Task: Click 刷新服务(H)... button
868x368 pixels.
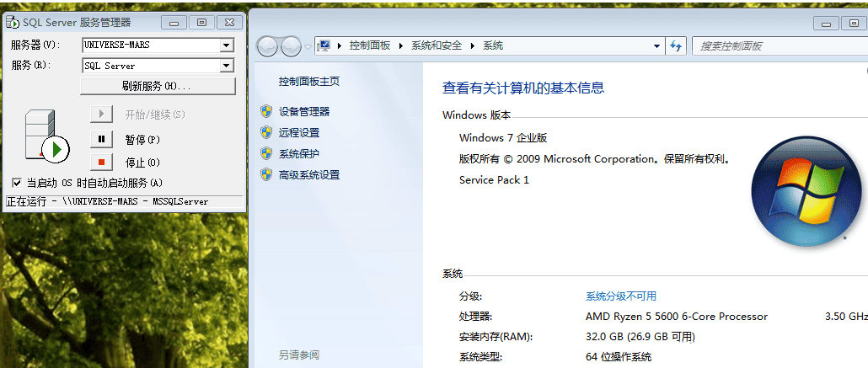Action: pyautogui.click(x=158, y=87)
